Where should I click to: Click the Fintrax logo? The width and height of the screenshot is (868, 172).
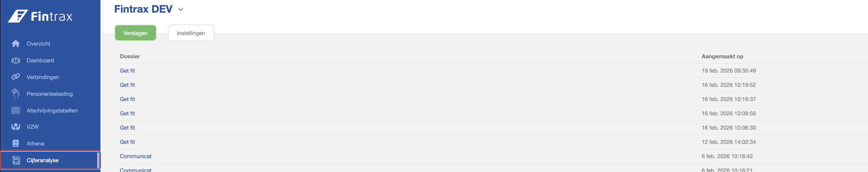40,16
